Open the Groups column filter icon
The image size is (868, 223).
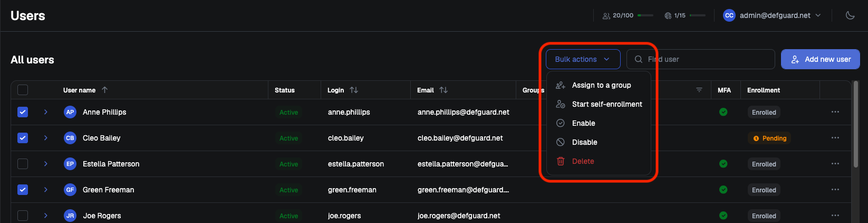point(699,90)
